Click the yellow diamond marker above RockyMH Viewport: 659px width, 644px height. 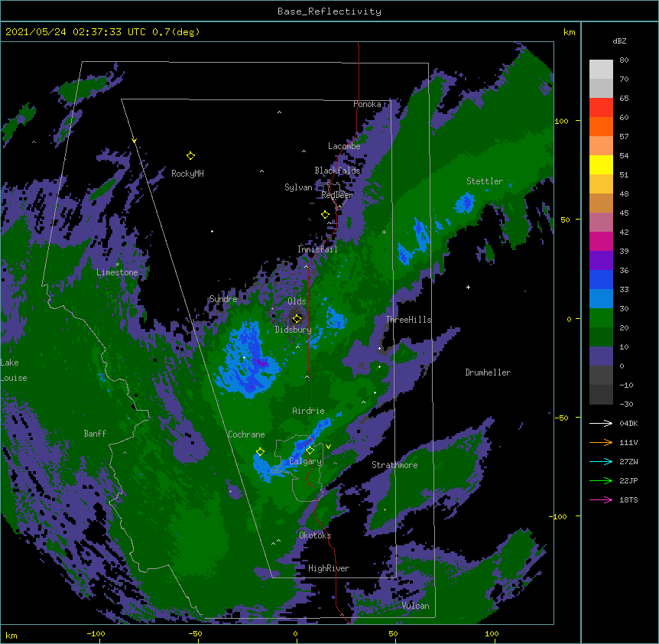[x=190, y=155]
